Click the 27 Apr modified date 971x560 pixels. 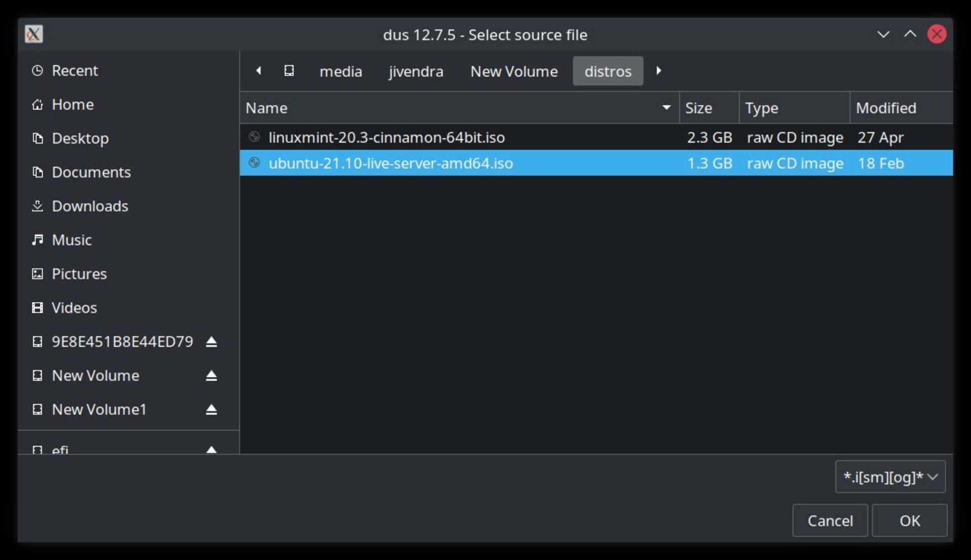click(880, 137)
